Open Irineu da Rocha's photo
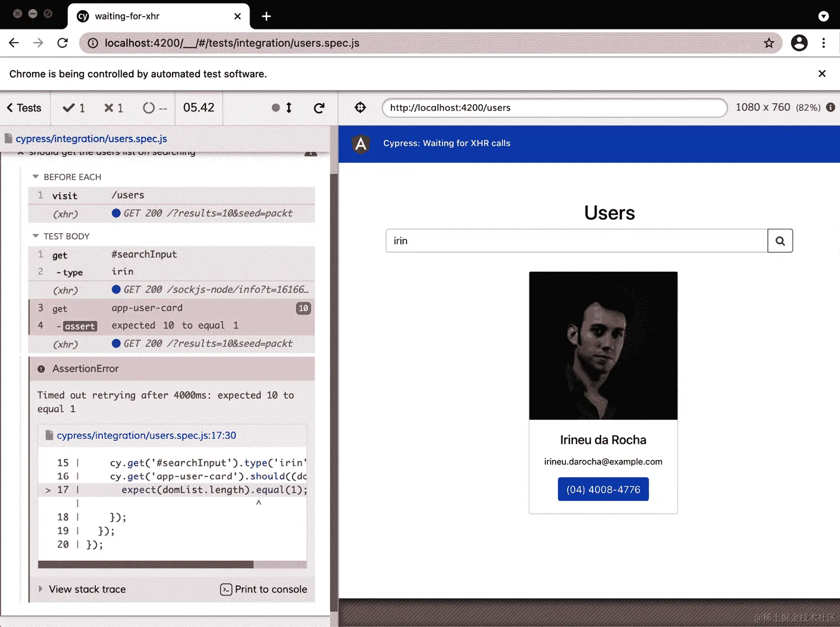The width and height of the screenshot is (840, 627). [603, 346]
